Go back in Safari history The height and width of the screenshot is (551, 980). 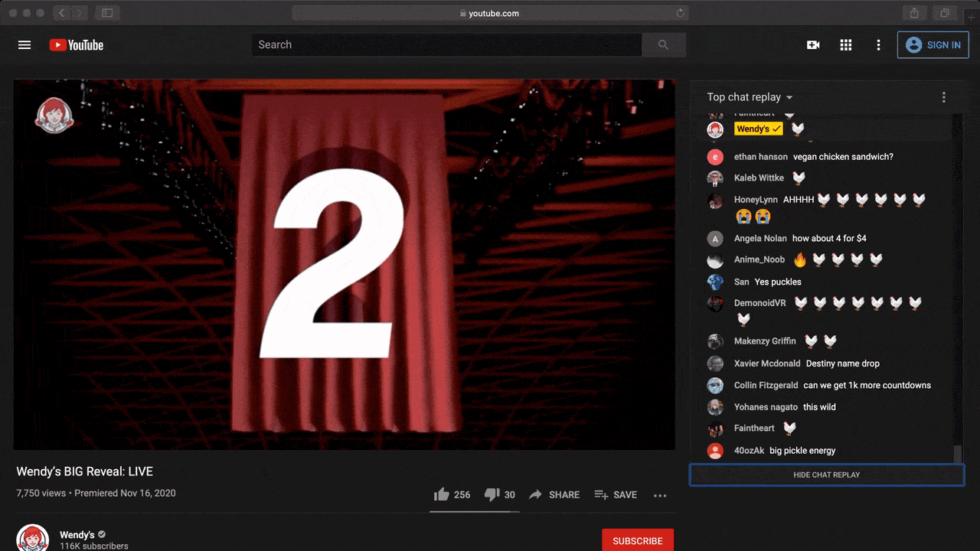[62, 13]
